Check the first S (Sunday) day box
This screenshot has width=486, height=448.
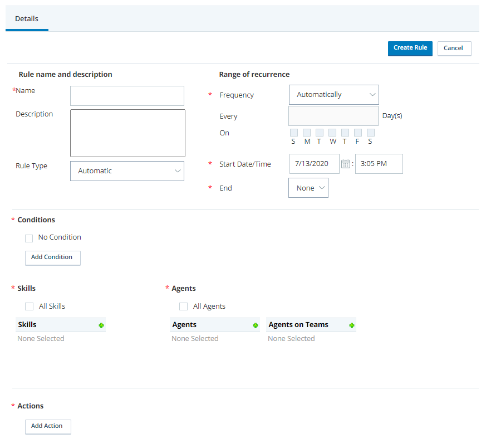coord(294,133)
